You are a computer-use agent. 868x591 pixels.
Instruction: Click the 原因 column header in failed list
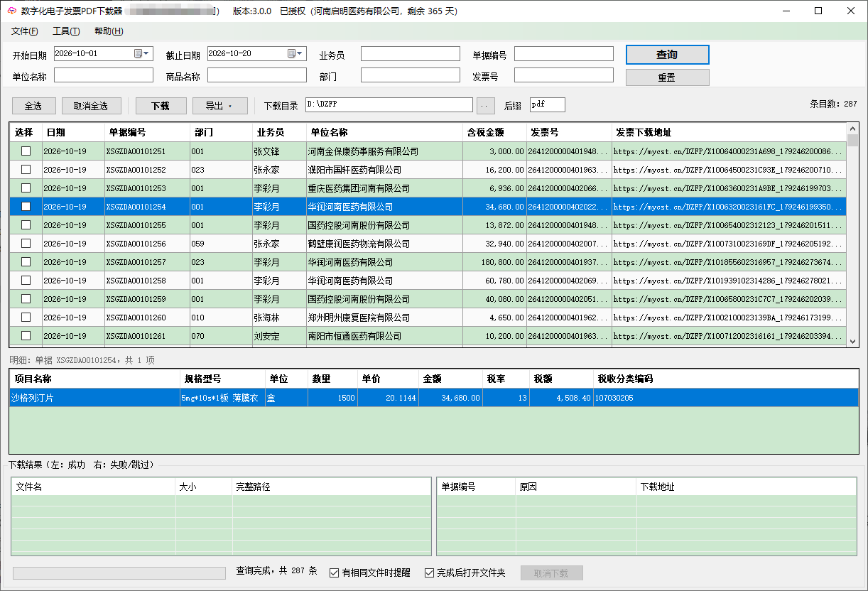pos(576,487)
